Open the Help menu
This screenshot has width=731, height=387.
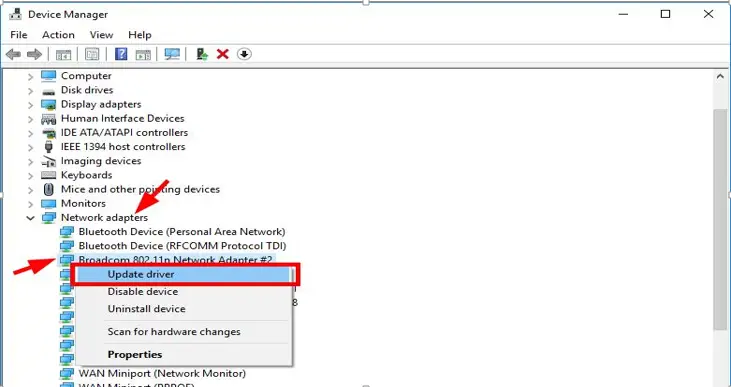[139, 35]
